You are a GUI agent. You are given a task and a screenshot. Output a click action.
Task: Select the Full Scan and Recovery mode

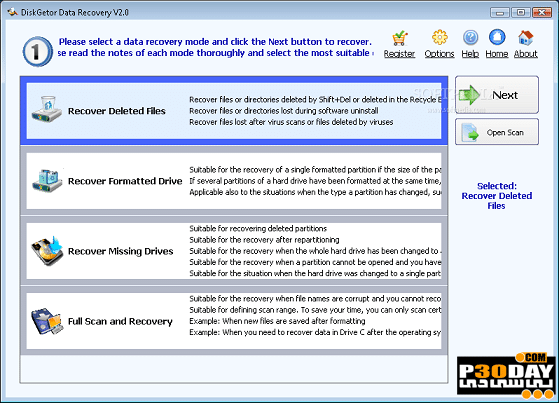point(234,321)
